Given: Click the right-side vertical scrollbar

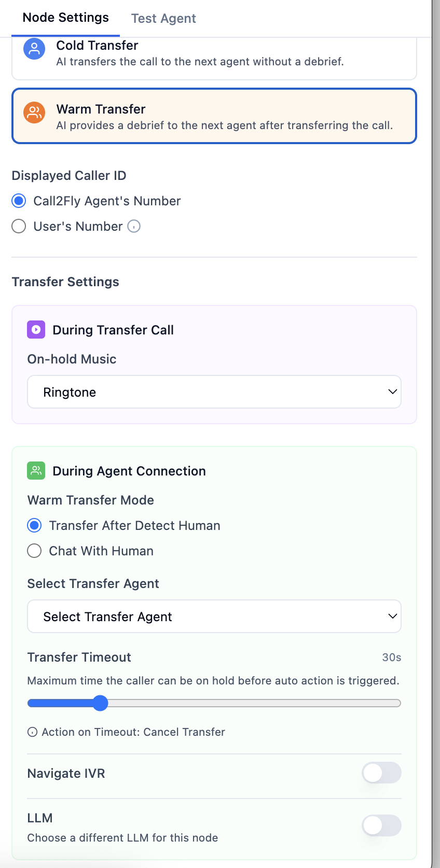Looking at the screenshot, I should pos(436,415).
